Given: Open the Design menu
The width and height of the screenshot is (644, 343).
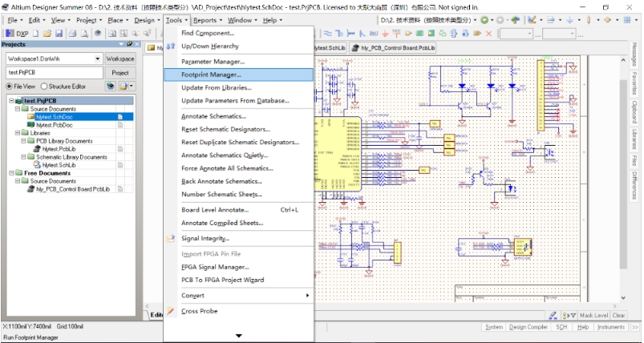Looking at the screenshot, I should point(147,20).
